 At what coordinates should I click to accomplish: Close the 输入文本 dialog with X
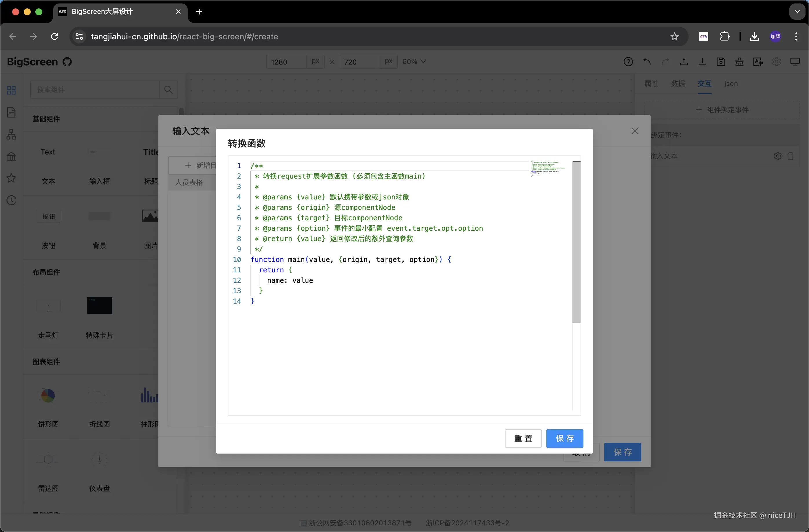coord(635,131)
